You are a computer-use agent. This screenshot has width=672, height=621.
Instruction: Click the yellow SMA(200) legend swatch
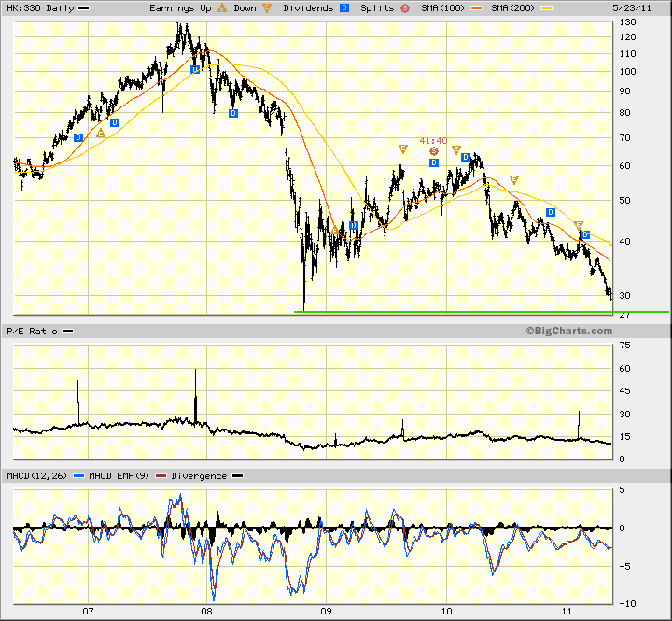point(546,8)
